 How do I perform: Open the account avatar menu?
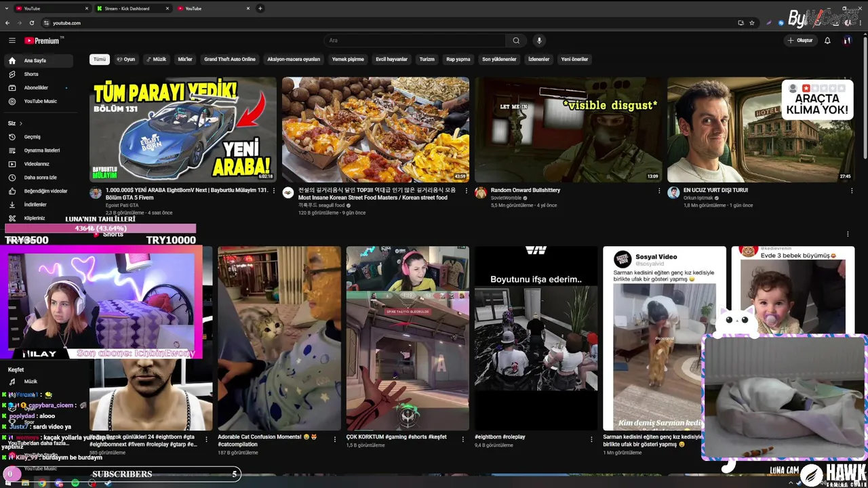coord(847,41)
